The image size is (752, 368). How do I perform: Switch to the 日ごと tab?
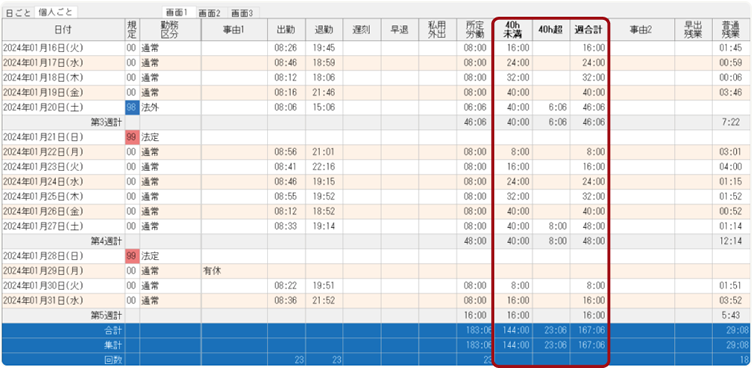[x=18, y=12]
